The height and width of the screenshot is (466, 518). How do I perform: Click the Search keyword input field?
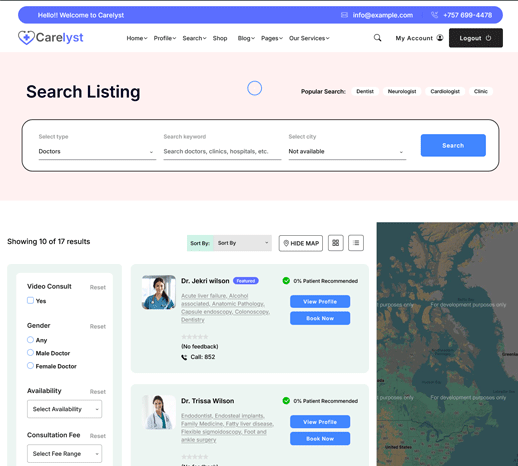click(222, 152)
